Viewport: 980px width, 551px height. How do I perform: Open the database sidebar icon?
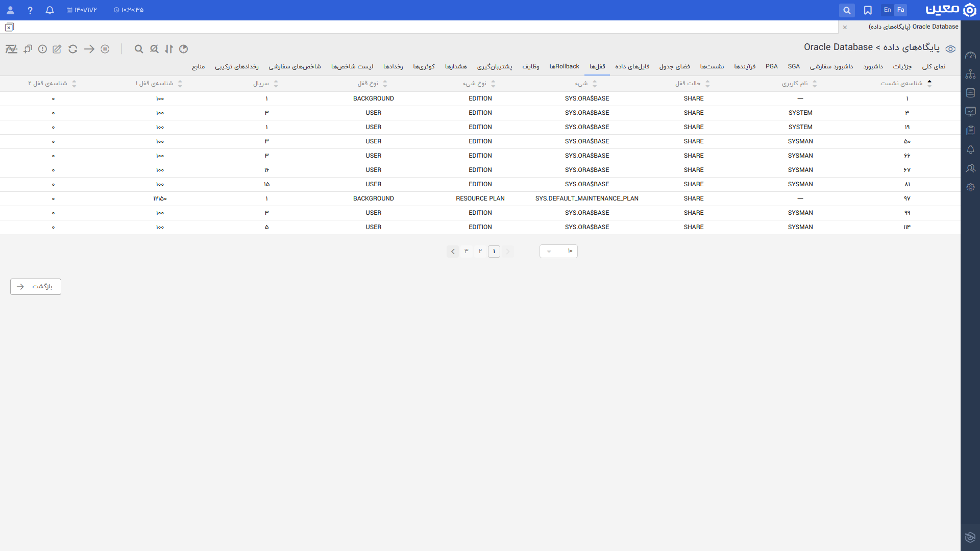[970, 93]
